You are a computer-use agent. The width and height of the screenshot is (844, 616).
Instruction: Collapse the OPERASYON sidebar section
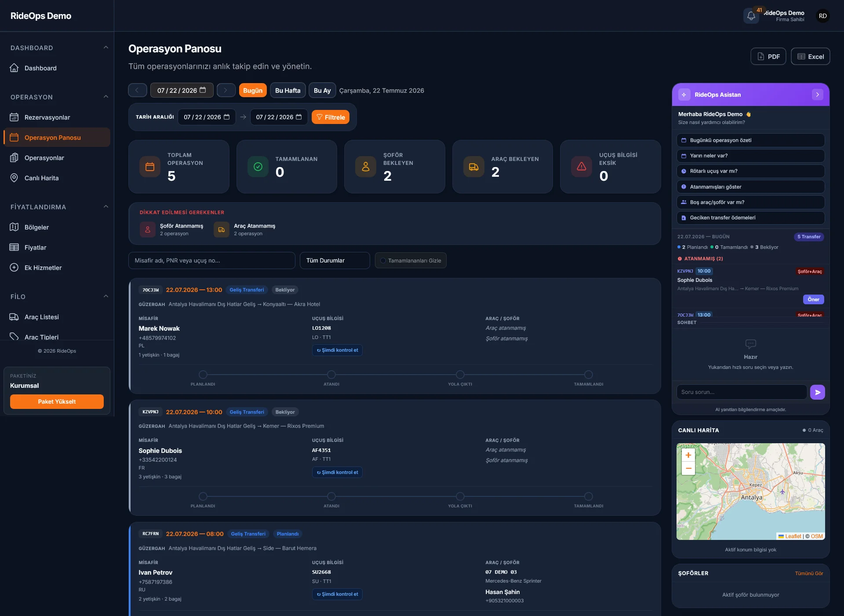coord(105,97)
